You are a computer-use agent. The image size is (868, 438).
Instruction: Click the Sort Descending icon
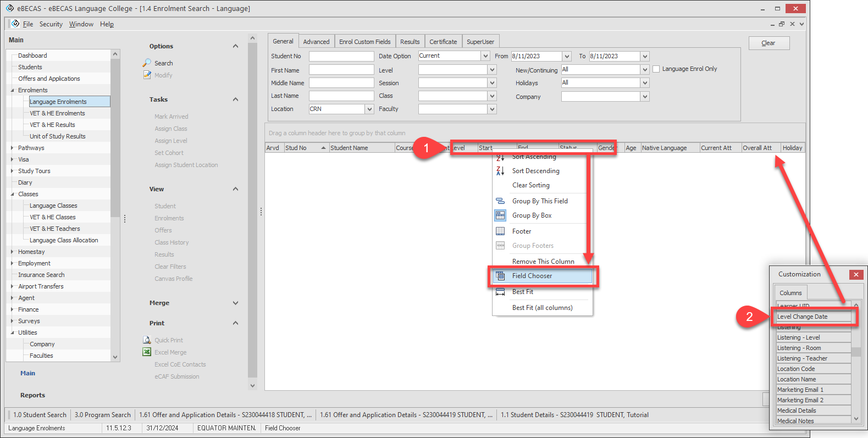500,171
